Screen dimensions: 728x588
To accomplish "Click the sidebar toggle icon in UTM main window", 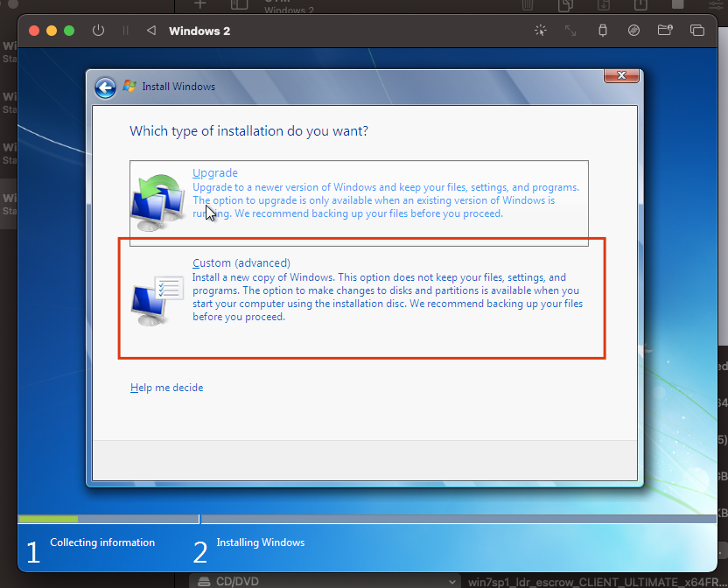I will coord(240,4).
